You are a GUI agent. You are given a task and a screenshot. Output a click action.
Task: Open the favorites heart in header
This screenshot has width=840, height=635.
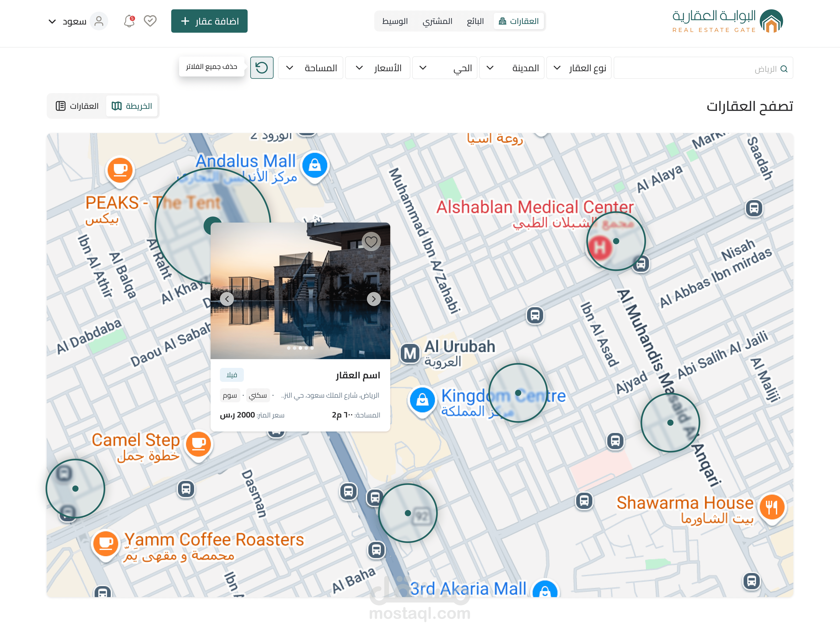150,21
